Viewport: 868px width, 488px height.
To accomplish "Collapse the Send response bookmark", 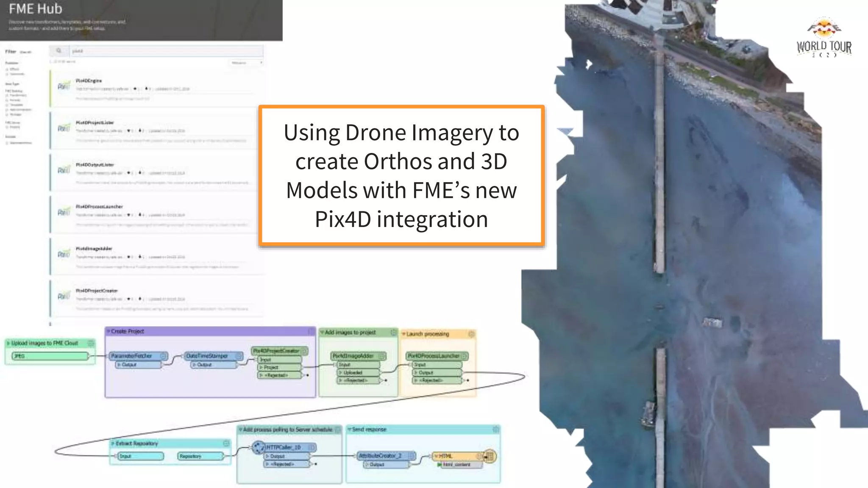I will click(x=349, y=430).
